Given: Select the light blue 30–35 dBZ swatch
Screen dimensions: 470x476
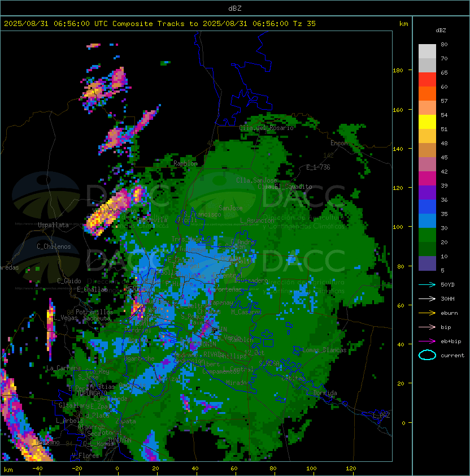Looking at the screenshot, I should click(x=427, y=220).
